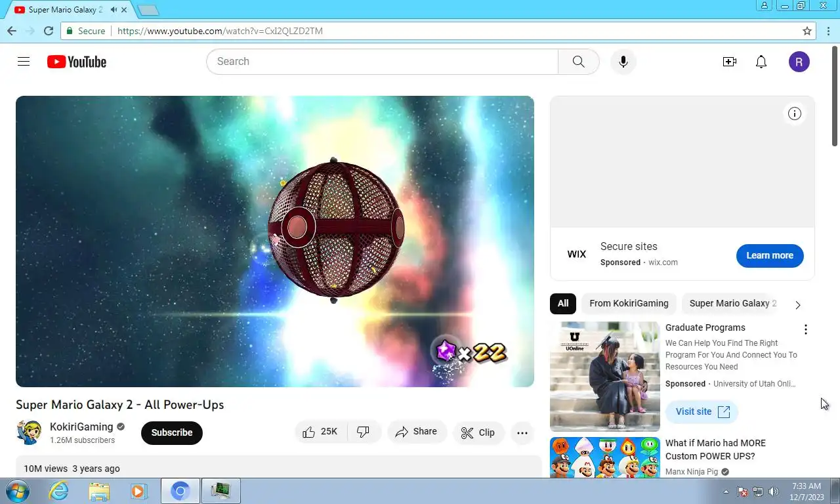Screen dimensions: 840x504
Task: Click 'Secure sites' ad headline
Action: [x=629, y=247]
